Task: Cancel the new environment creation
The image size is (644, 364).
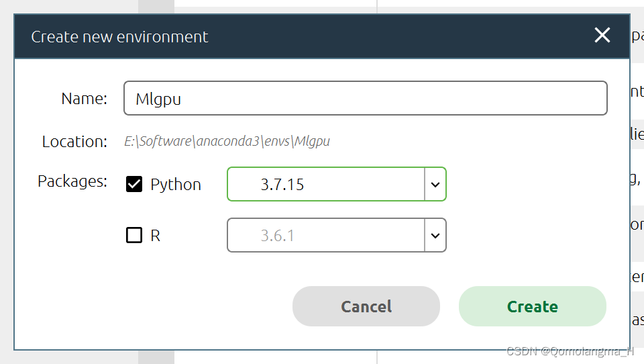Action: coord(366,306)
